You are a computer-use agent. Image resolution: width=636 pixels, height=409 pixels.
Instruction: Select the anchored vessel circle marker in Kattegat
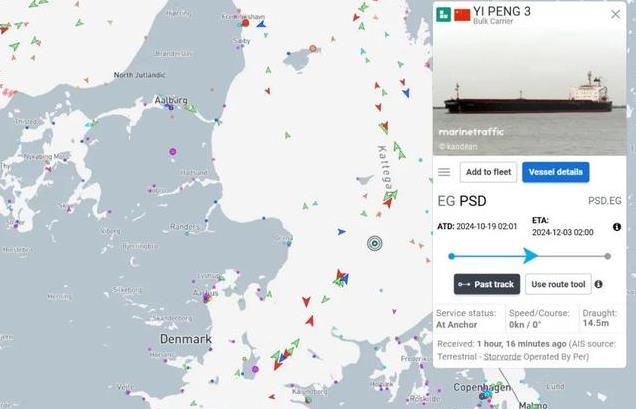[x=375, y=243]
